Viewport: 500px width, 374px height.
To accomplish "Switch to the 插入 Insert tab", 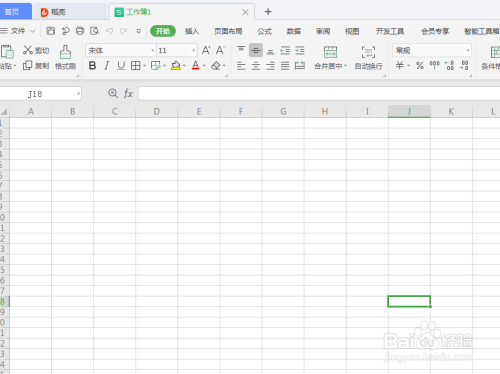I will 192,31.
